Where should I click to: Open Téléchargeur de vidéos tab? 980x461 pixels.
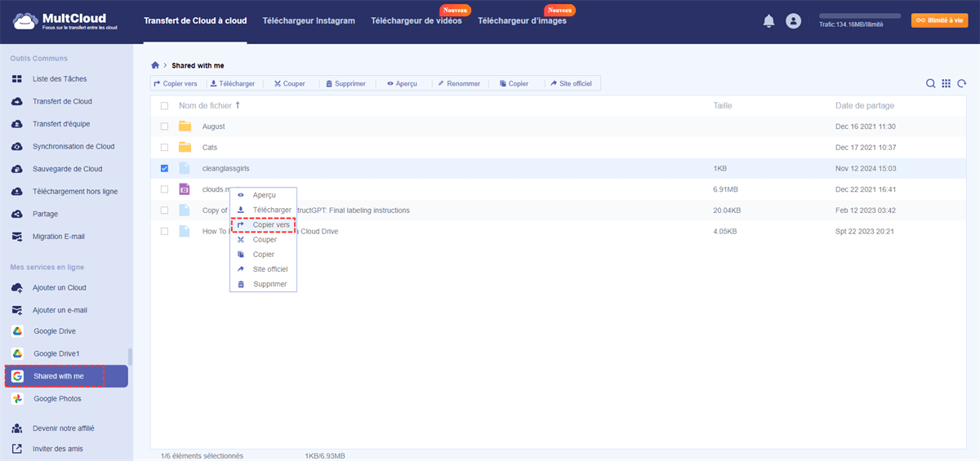tap(416, 21)
